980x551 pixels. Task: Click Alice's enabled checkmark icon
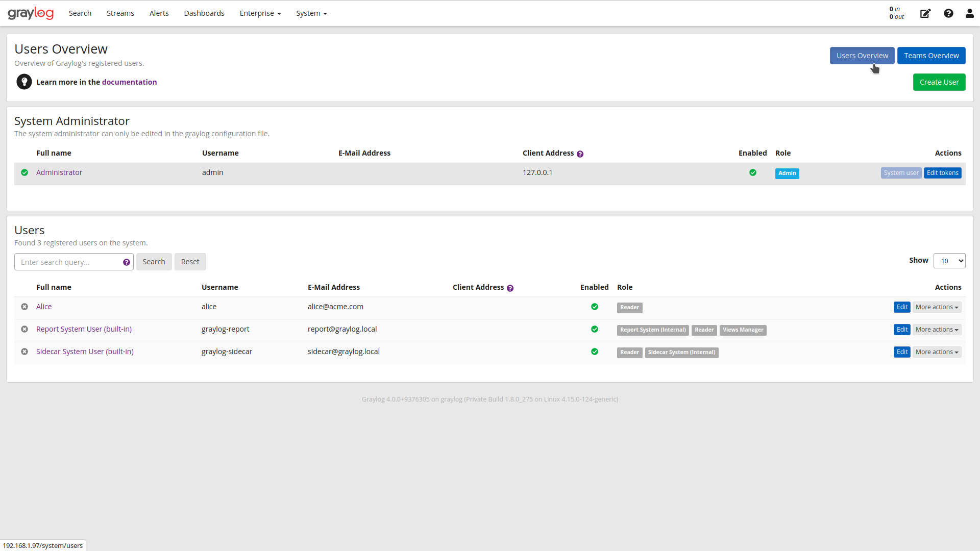tap(594, 307)
